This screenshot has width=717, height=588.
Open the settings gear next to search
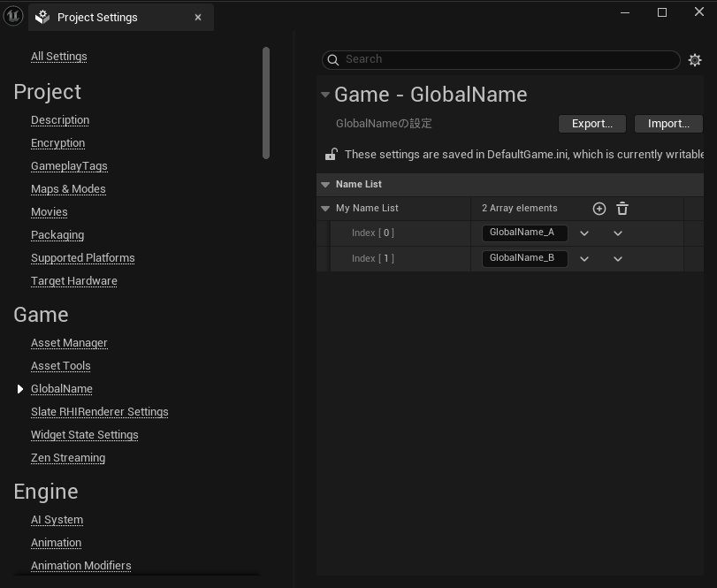coord(695,60)
